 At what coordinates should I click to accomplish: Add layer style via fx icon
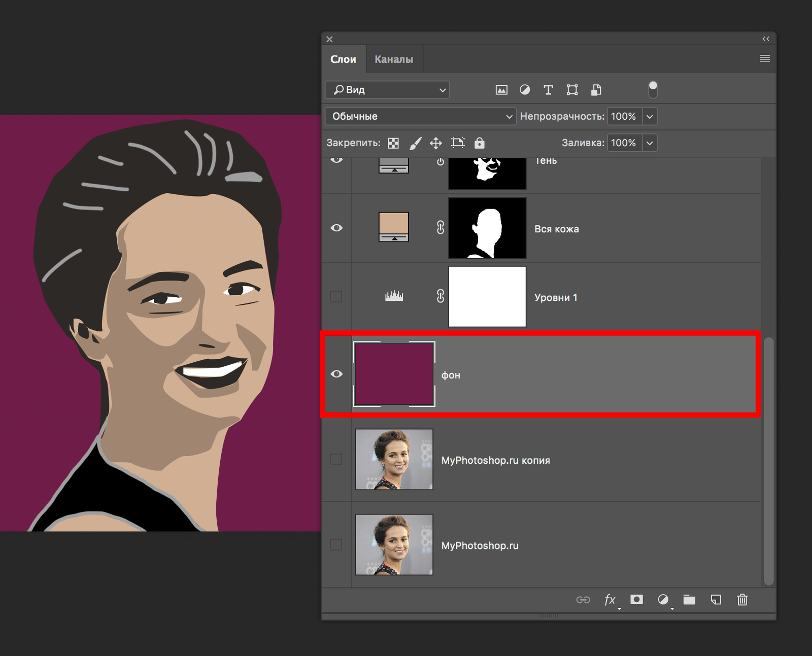(610, 600)
